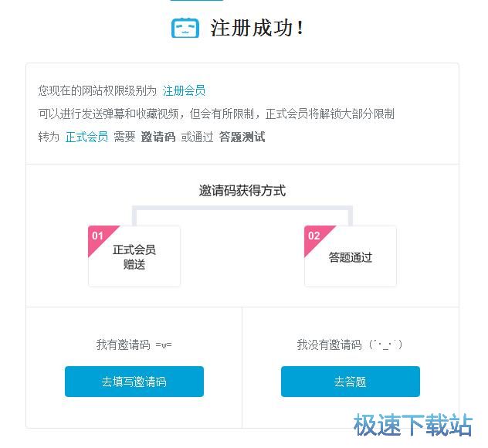488x448 pixels.
Task: Click the connector line joining both cards
Action: pos(242,208)
